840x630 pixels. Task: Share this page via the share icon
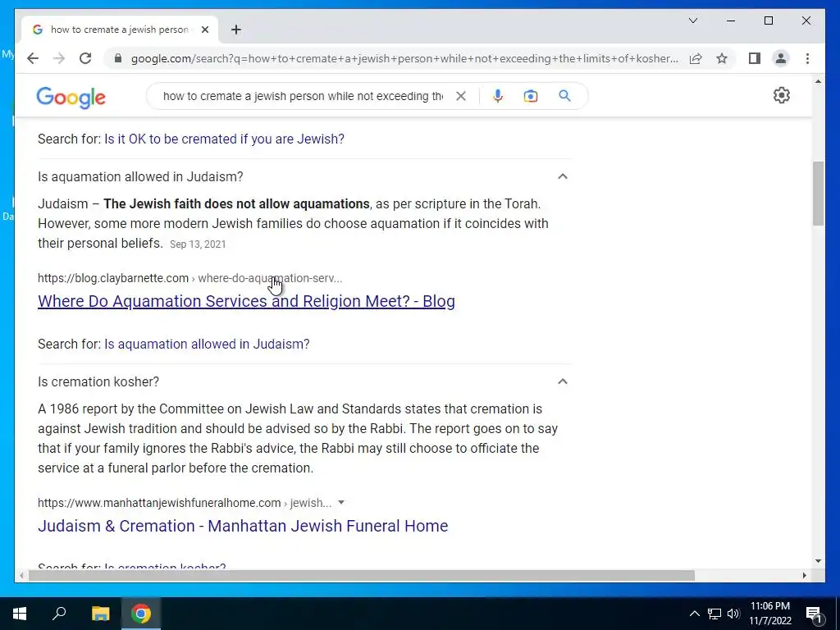(696, 58)
